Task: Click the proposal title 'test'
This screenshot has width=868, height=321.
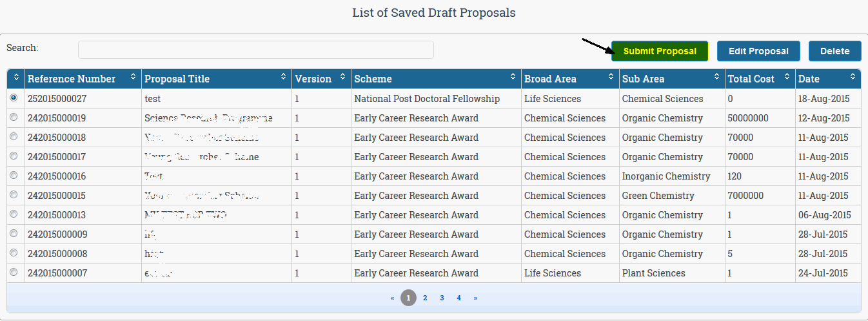Action: click(x=153, y=99)
